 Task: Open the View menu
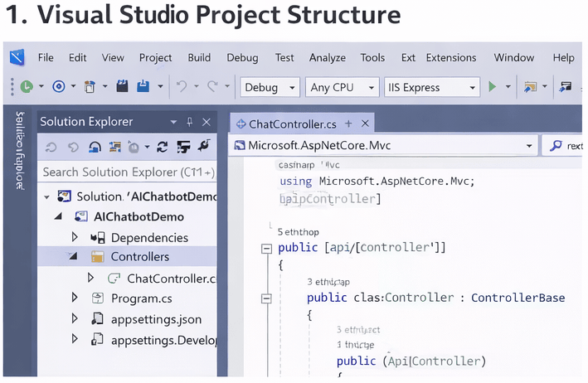pyautogui.click(x=113, y=58)
